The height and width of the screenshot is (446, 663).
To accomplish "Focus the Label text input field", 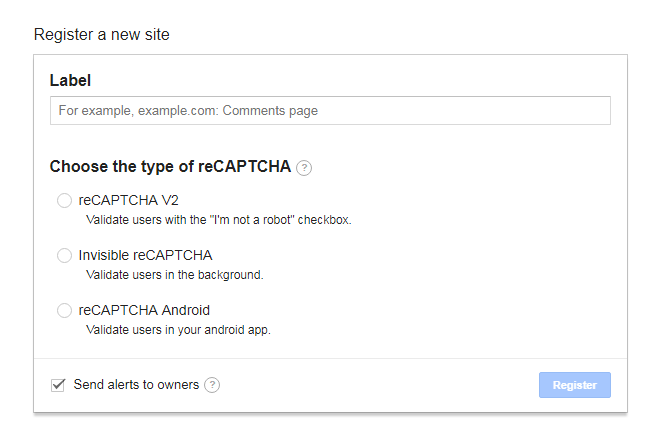I will (x=330, y=110).
